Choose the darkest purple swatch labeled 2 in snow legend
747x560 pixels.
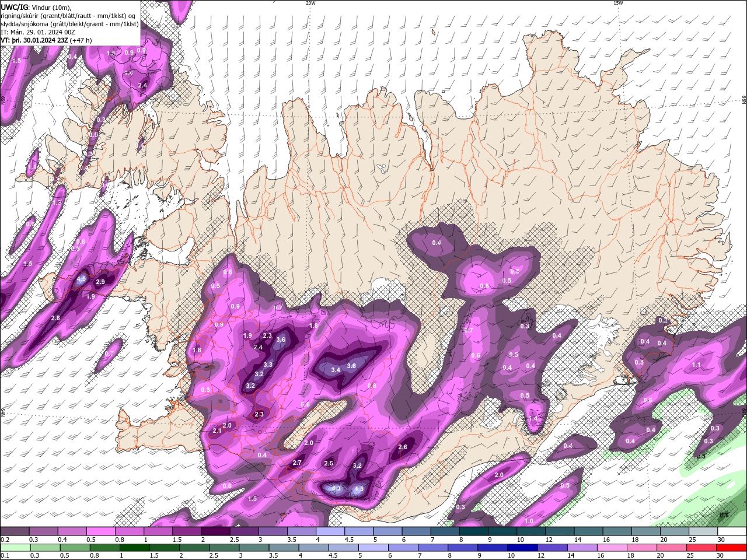tap(215, 531)
